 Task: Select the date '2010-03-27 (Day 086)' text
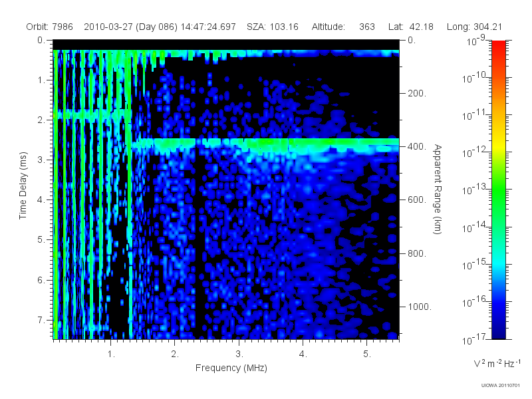(130, 27)
